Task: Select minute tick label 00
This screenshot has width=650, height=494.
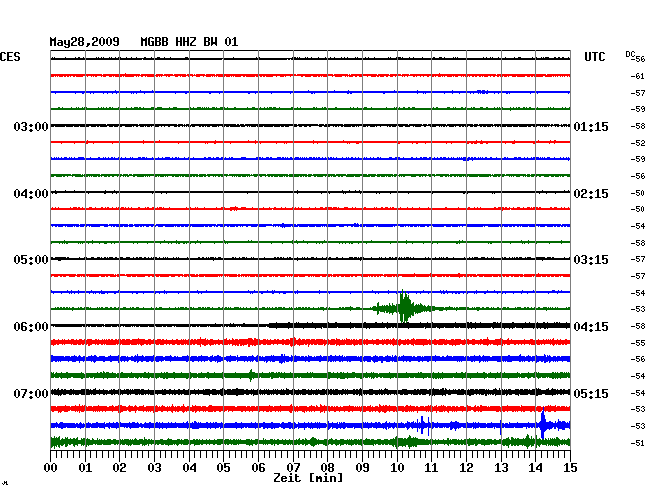Action: 51,467
